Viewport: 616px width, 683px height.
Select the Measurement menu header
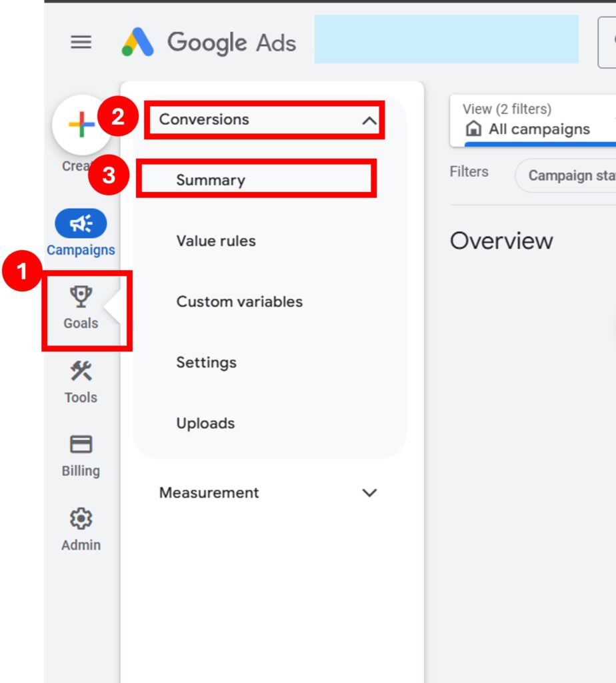click(269, 493)
